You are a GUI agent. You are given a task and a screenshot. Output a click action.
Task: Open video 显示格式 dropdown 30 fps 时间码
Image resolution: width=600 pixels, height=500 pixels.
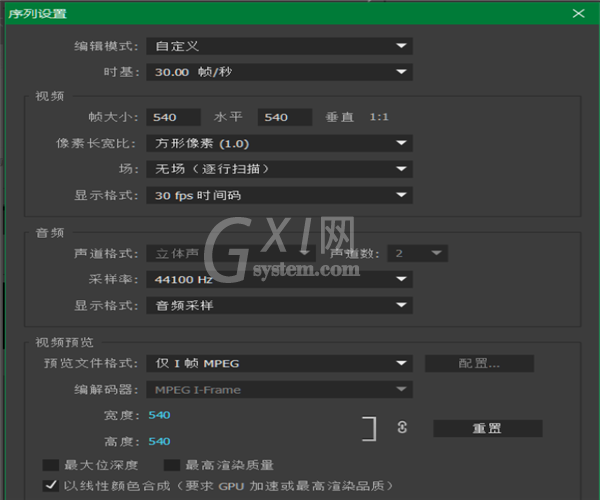pos(279,195)
